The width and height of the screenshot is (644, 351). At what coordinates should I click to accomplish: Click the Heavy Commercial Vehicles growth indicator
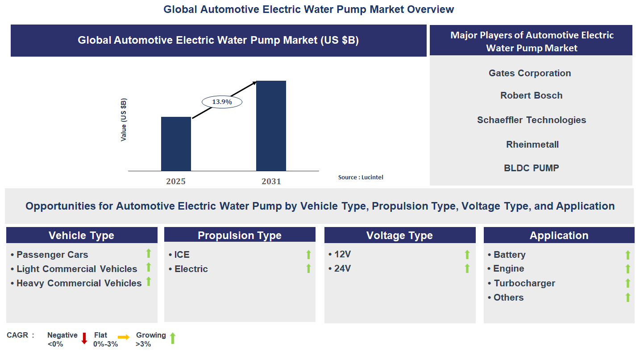click(x=149, y=281)
